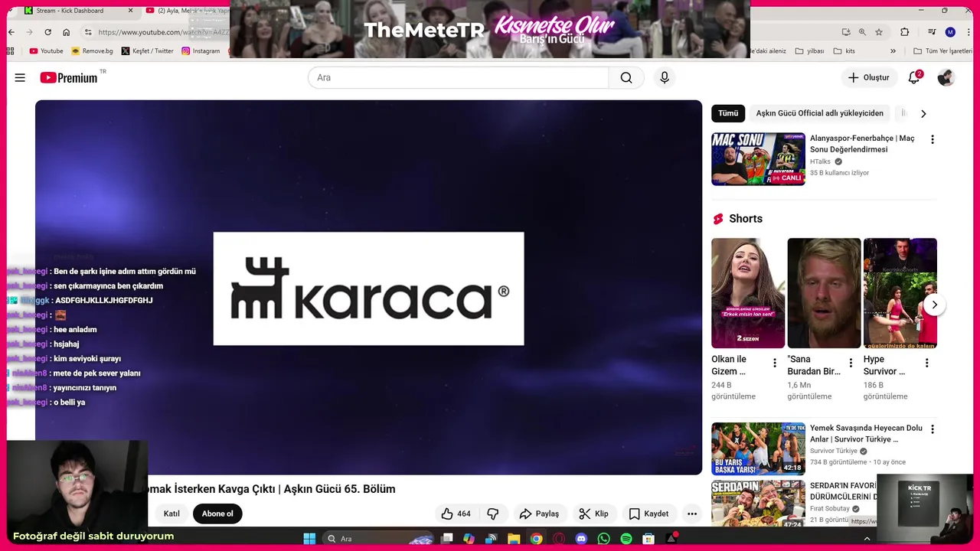Open browser extensions puzzle icon
Viewport: 980px width, 551px height.
coord(905,32)
